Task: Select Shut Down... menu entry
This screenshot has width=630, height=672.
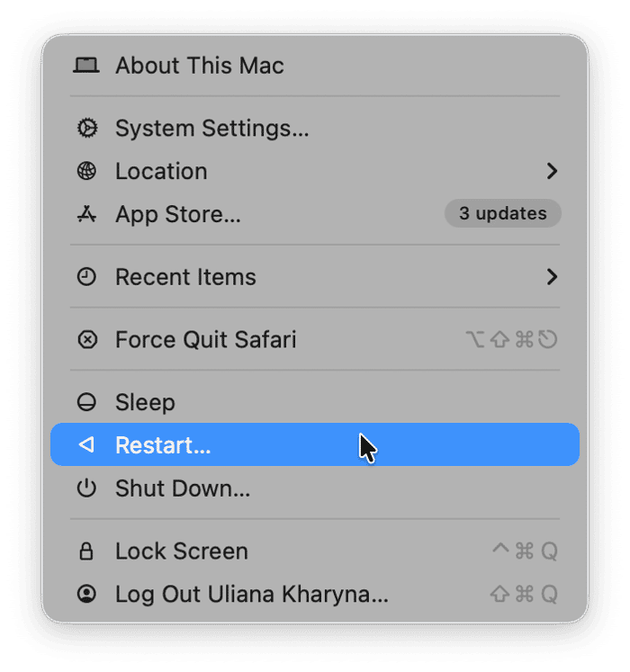Action: [x=183, y=488]
